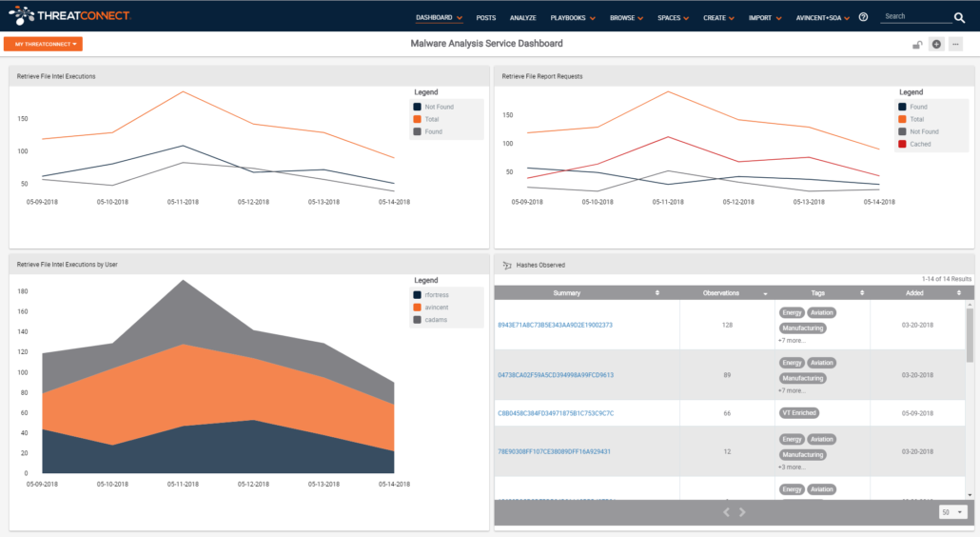Screen dimensions: 980x537
Task: Toggle Cached series in Report Requests legend
Action: pos(915,145)
